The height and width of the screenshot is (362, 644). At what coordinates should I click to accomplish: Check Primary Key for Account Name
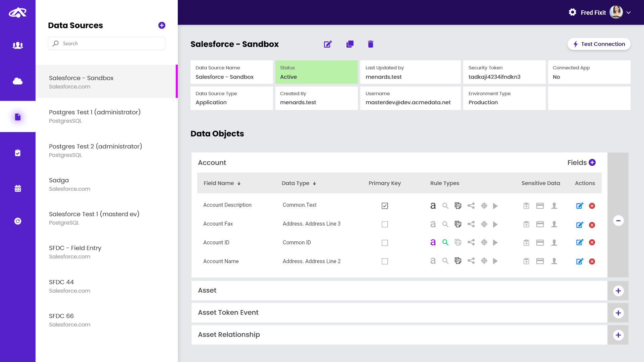385,261
